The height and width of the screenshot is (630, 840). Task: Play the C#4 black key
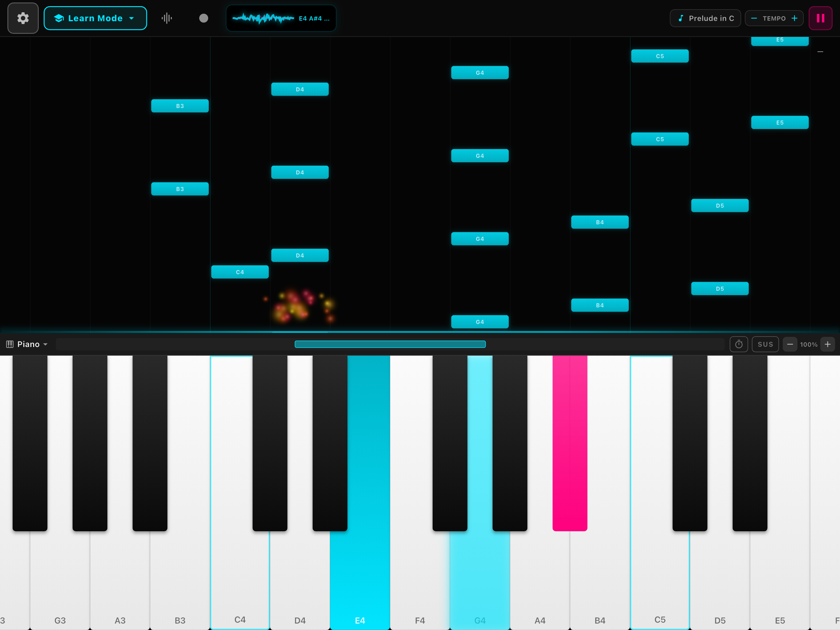[x=270, y=443]
